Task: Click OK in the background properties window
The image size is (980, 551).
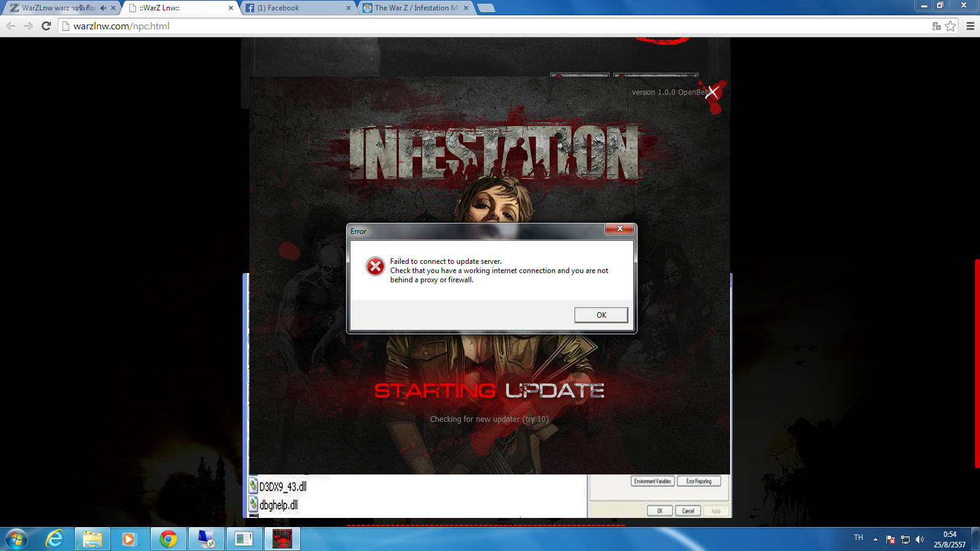Action: [x=660, y=511]
